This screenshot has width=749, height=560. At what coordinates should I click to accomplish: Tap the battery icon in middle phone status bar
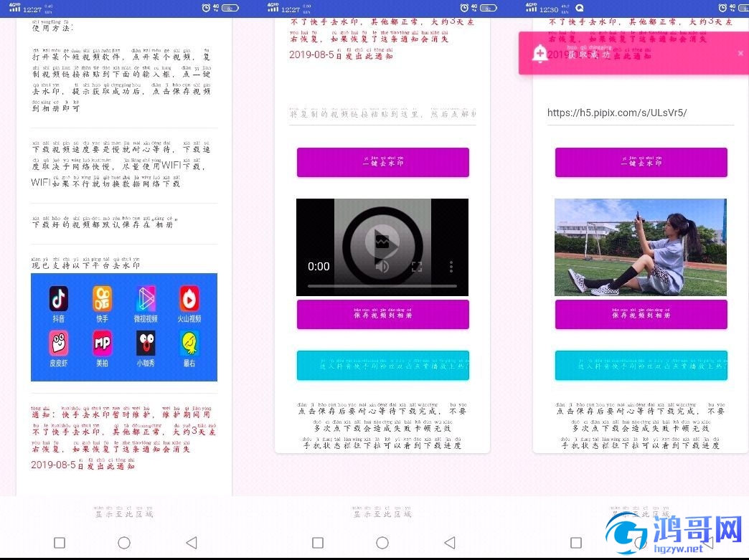[489, 8]
